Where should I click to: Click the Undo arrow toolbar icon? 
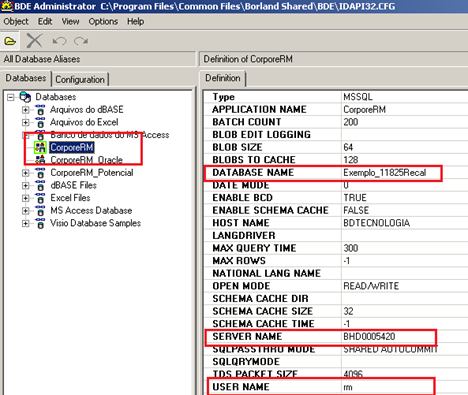60,41
